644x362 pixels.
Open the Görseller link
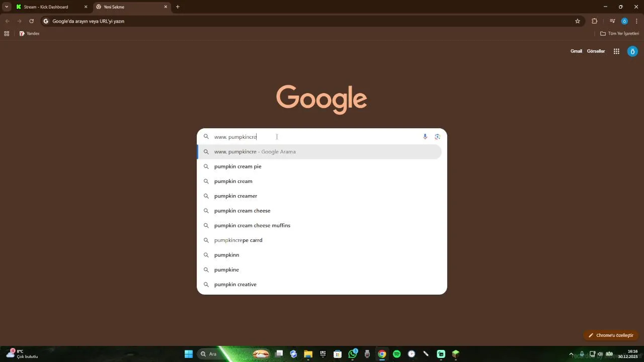click(x=596, y=51)
